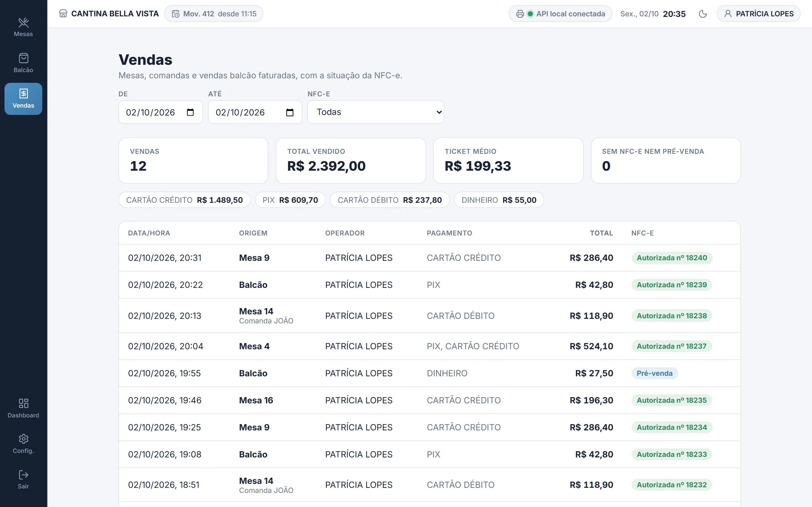Click the DE date input field
The image size is (812, 507).
(160, 112)
